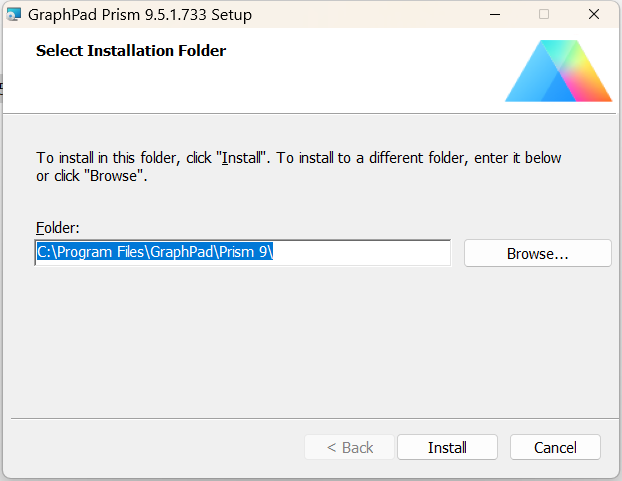The width and height of the screenshot is (622, 481).
Task: Click the Prism rainbow triangle logo
Action: tap(558, 72)
